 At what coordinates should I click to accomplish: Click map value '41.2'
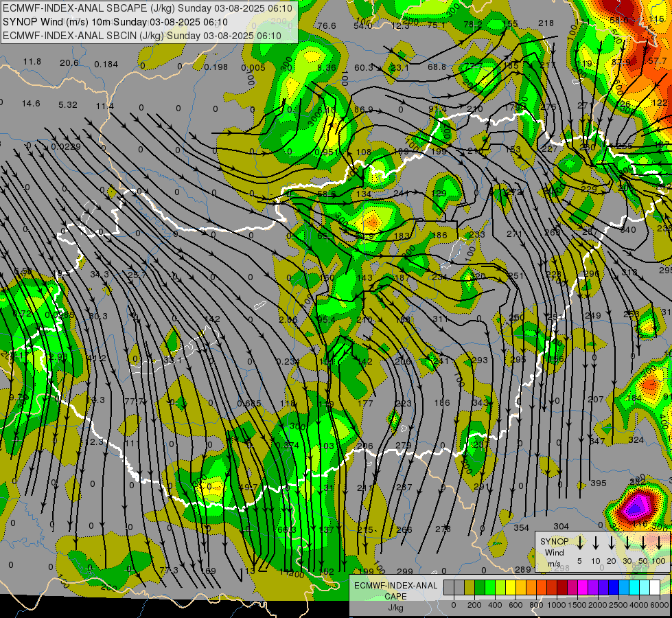coord(96,358)
